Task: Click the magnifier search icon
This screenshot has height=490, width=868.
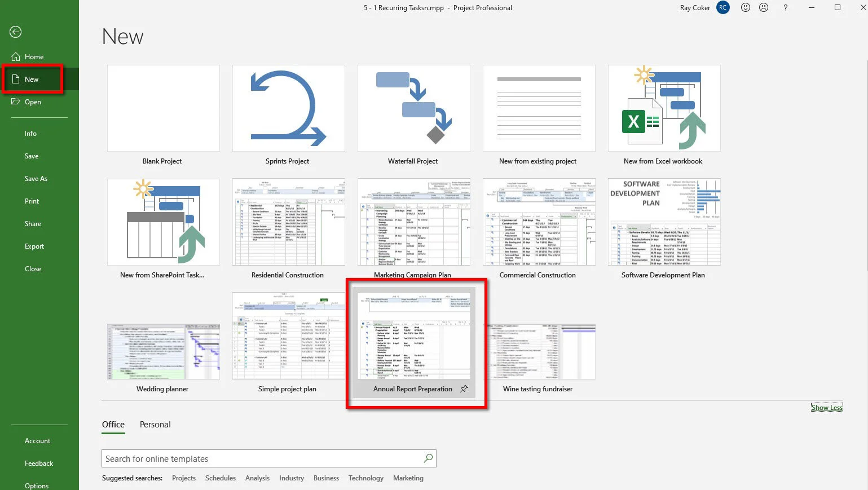Action: [x=429, y=458]
